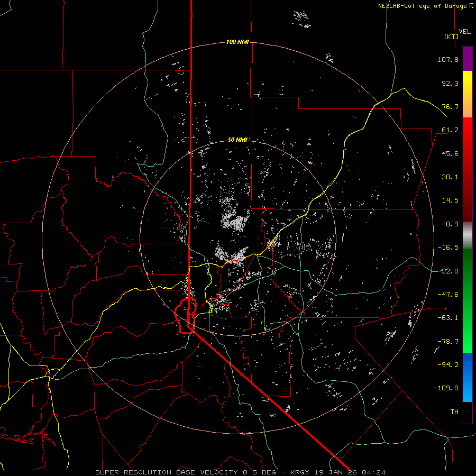
Task: Click the -63.1 scale value
Action: point(448,318)
